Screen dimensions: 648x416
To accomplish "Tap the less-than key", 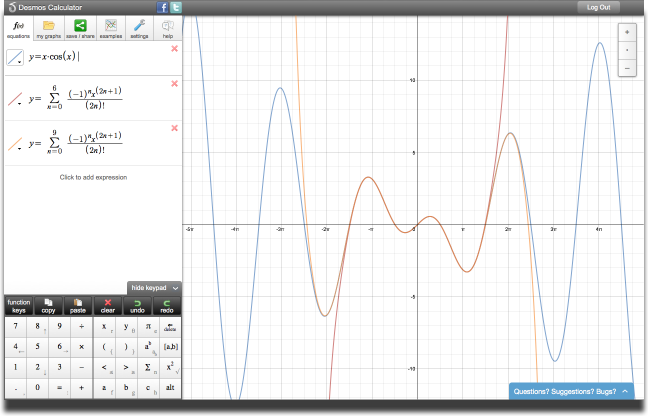I will (105, 367).
